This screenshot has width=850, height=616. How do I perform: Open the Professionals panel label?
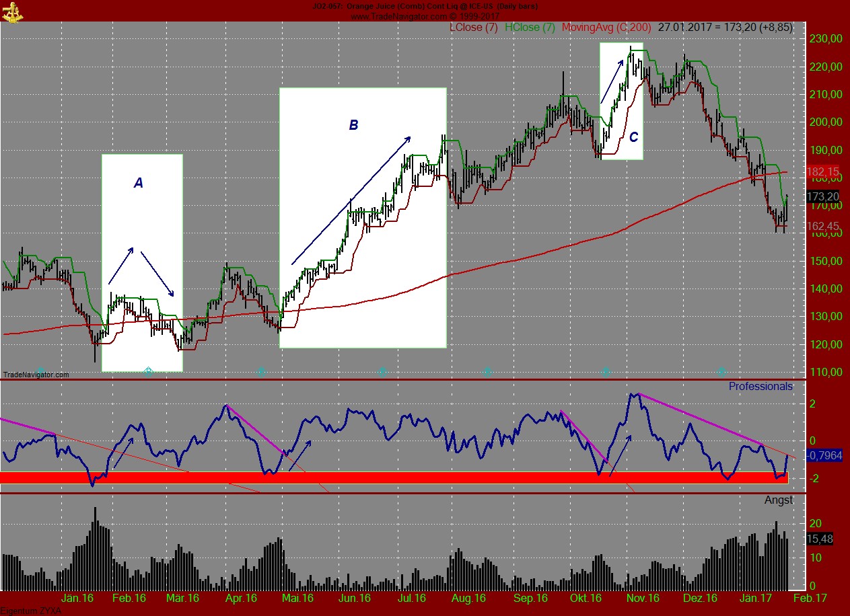[760, 386]
